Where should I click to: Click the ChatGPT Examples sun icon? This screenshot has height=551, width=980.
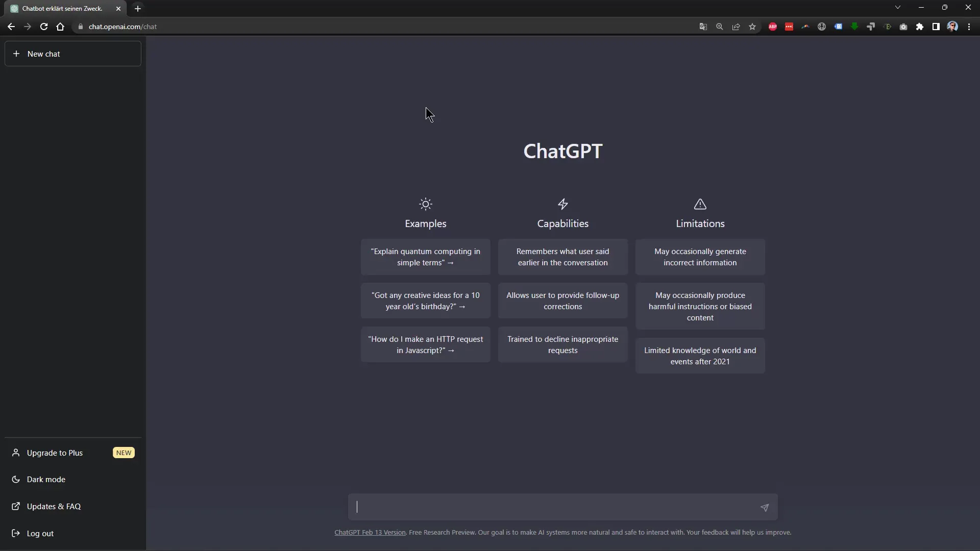click(425, 204)
